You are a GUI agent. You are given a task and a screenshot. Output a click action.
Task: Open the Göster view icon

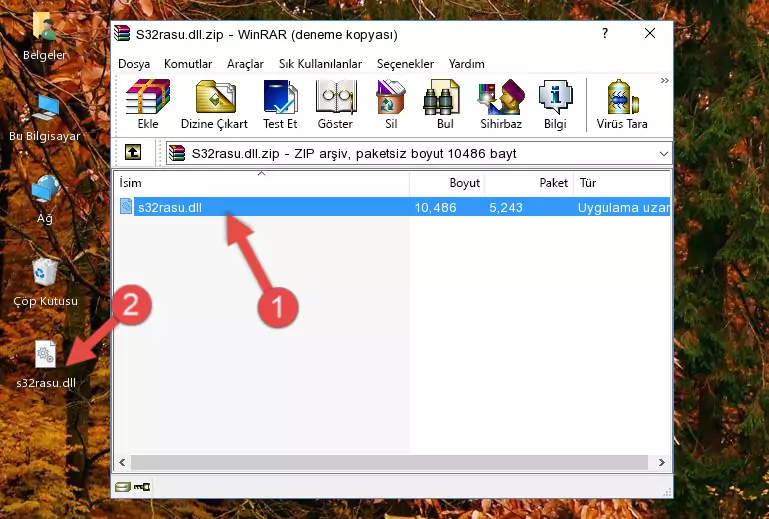335,104
